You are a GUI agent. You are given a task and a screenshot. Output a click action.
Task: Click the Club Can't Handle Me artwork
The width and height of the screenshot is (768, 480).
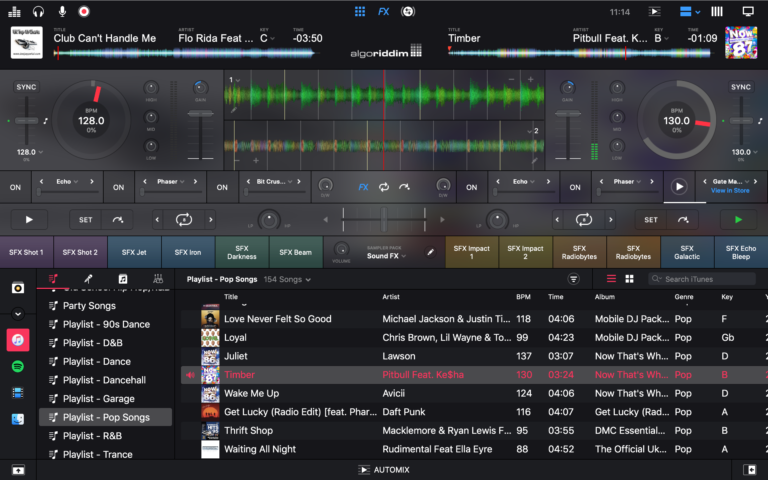(x=26, y=43)
